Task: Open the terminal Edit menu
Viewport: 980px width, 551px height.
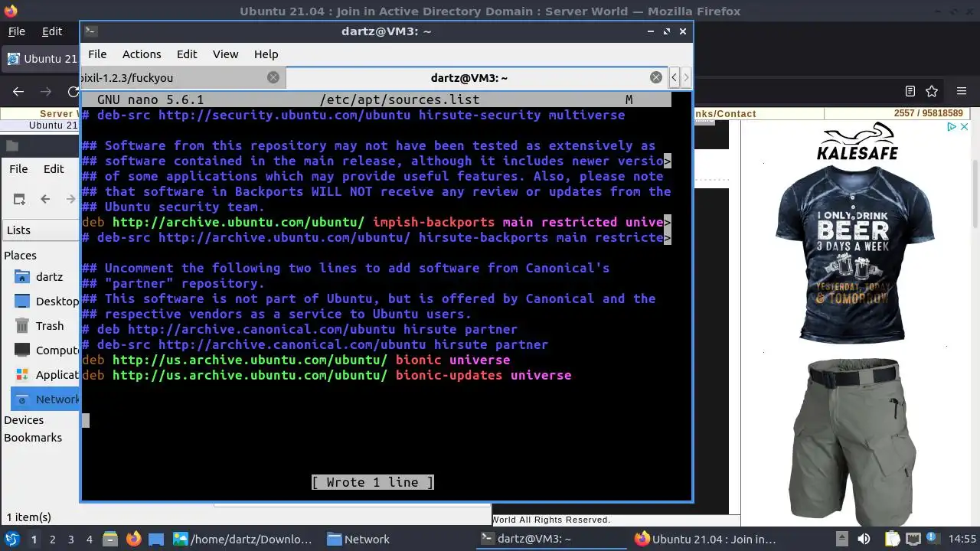Action: click(187, 54)
